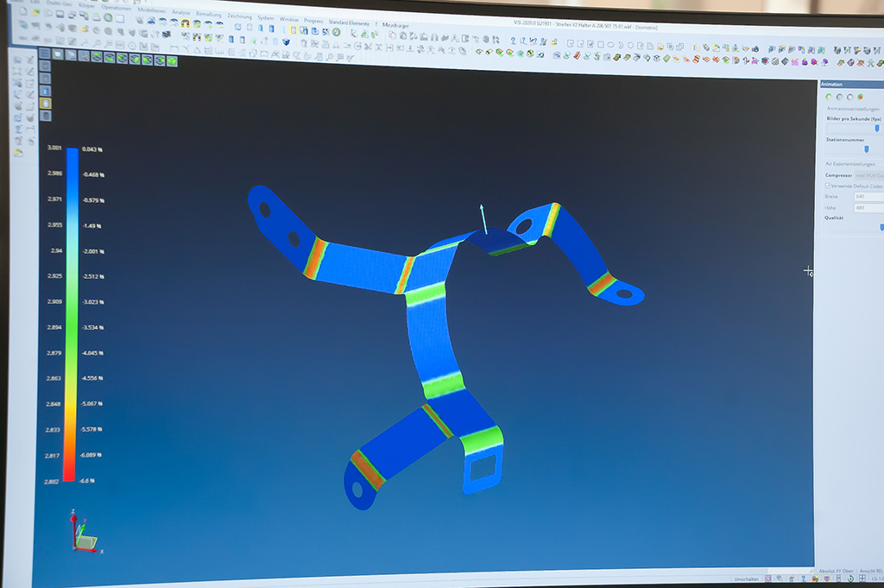The image size is (884, 588).
Task: Click the Animationseinstellungen section label
Action: pyautogui.click(x=853, y=109)
